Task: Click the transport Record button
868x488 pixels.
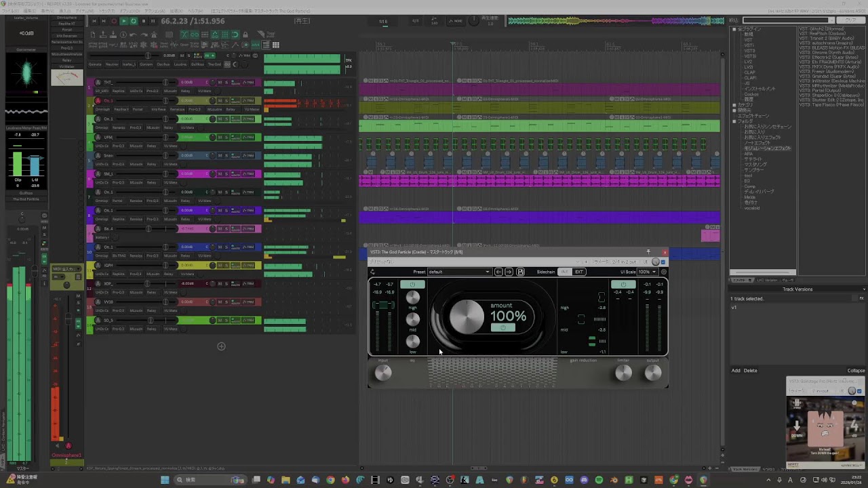Action: (114, 21)
